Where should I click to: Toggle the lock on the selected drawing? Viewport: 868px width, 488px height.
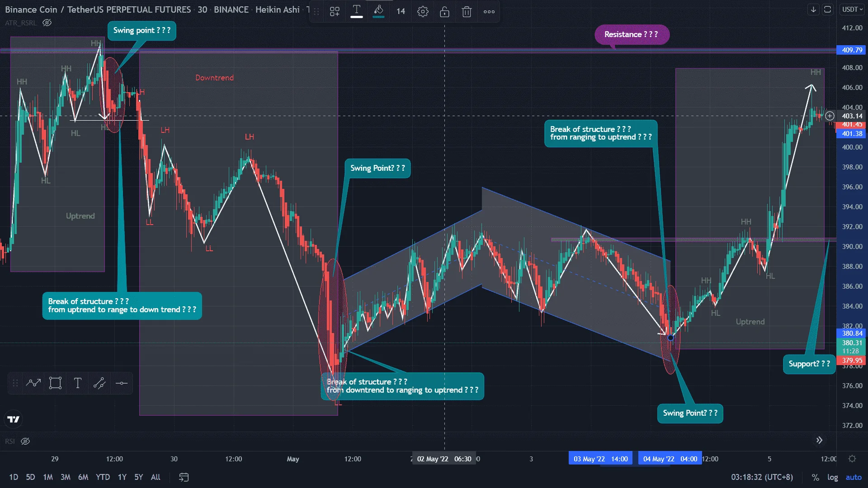444,12
